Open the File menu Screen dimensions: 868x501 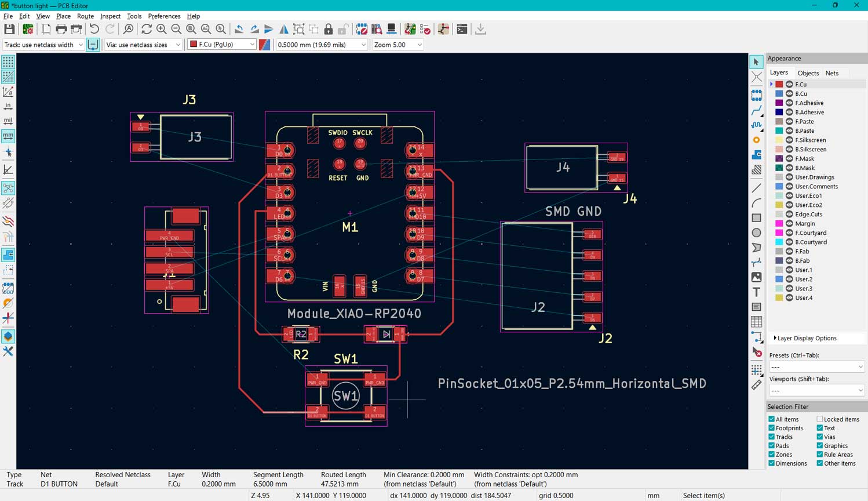point(8,16)
